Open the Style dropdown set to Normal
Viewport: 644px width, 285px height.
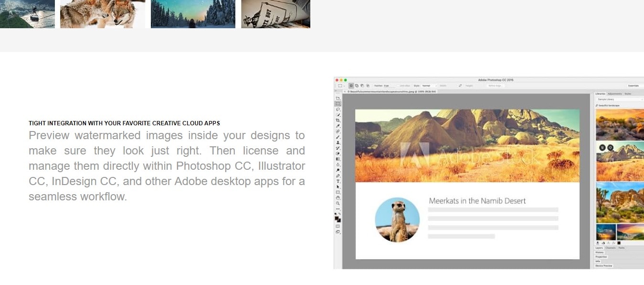pos(429,86)
